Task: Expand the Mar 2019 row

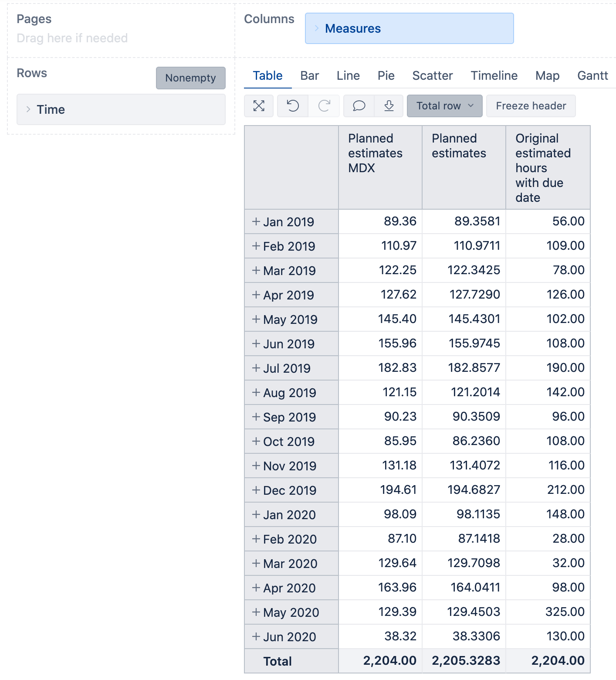Action: click(256, 270)
